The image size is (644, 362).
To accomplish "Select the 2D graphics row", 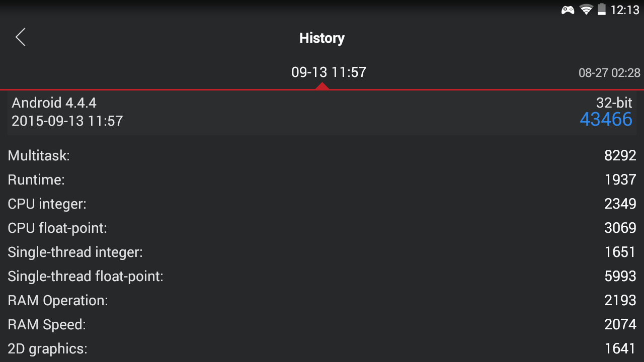I will [x=322, y=348].
